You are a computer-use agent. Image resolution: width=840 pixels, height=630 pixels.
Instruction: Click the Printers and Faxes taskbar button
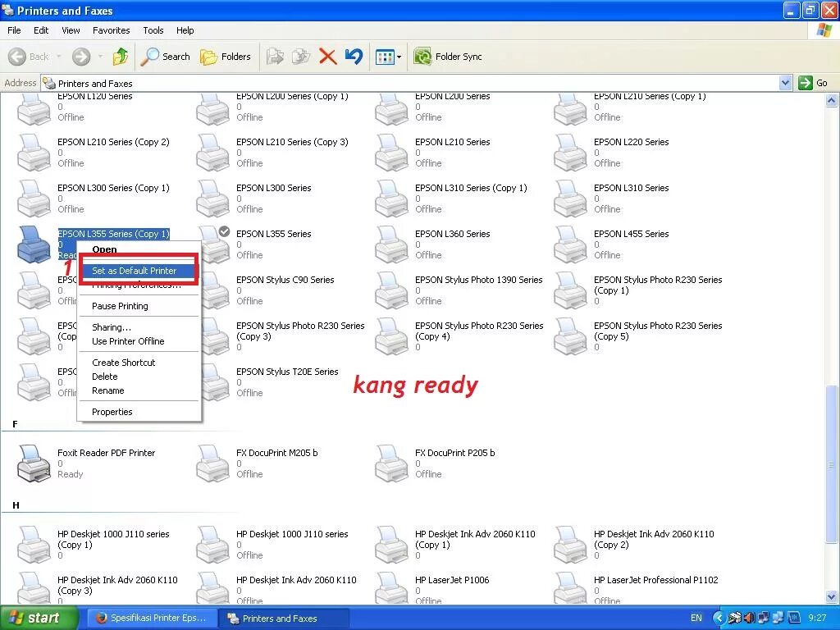[x=284, y=619]
